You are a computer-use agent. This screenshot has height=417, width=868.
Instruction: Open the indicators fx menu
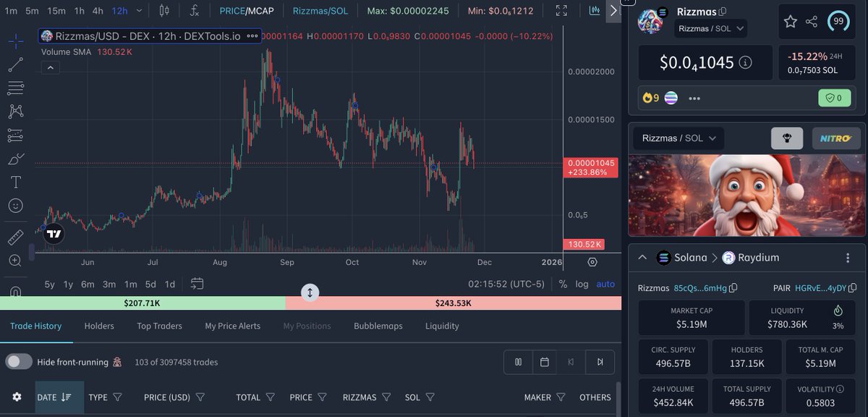195,11
